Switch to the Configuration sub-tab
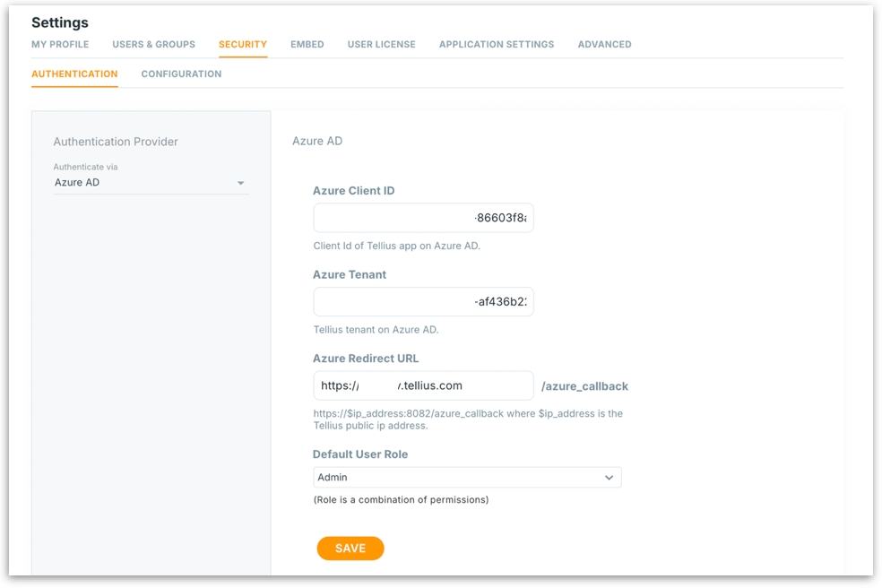Viewport: 882px width, 588px height. tap(181, 73)
